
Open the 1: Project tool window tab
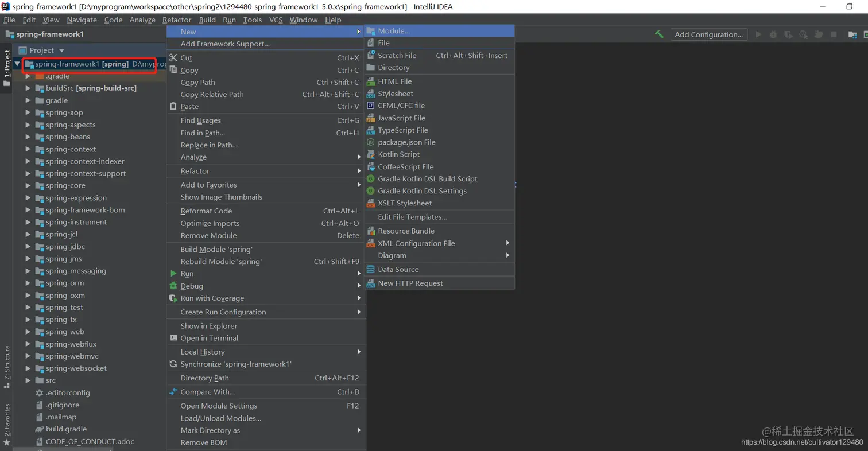pos(7,68)
